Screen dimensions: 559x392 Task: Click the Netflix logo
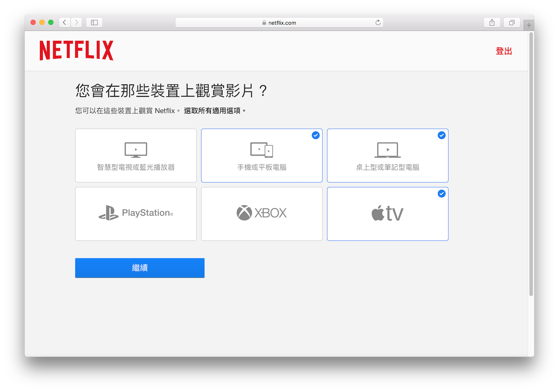(x=76, y=50)
